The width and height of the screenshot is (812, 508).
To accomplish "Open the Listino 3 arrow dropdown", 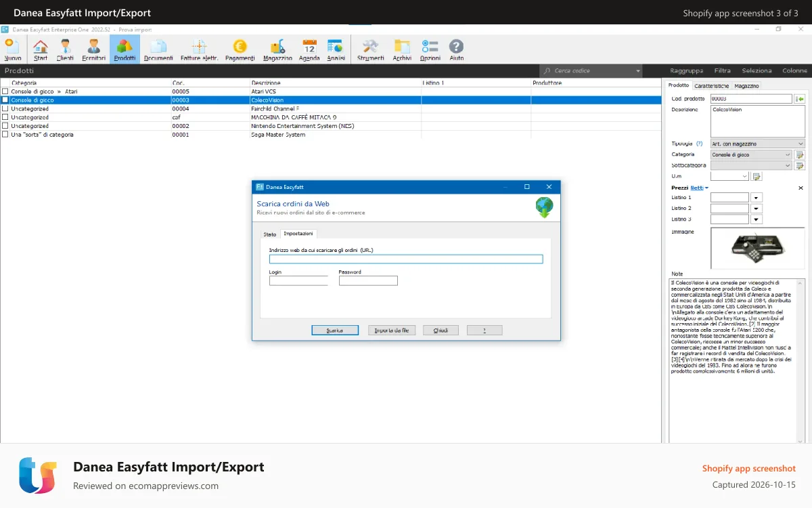I will [x=757, y=219].
